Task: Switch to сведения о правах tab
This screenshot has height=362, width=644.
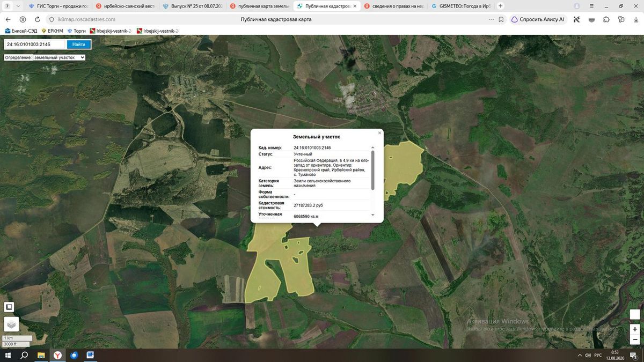Action: point(393,6)
